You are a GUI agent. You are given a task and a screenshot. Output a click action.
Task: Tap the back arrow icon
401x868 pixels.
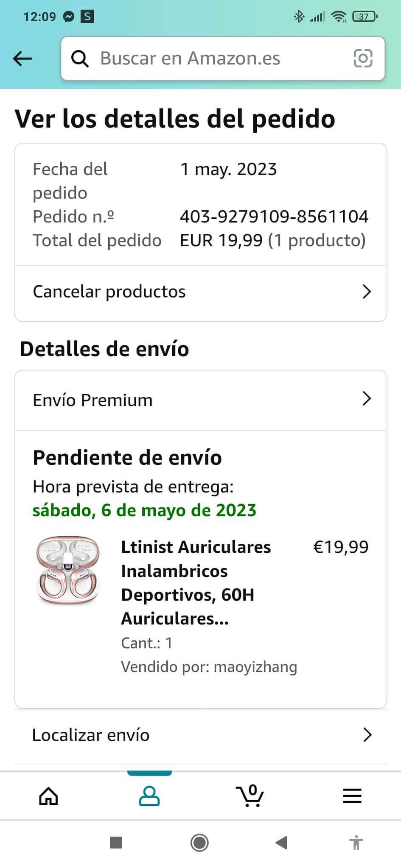coord(22,58)
